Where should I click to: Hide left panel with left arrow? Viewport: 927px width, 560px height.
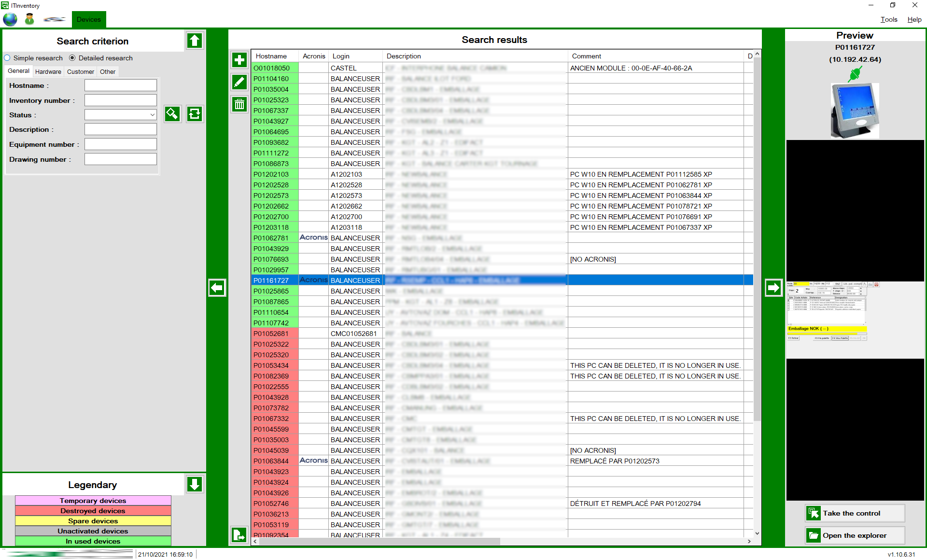click(x=217, y=288)
